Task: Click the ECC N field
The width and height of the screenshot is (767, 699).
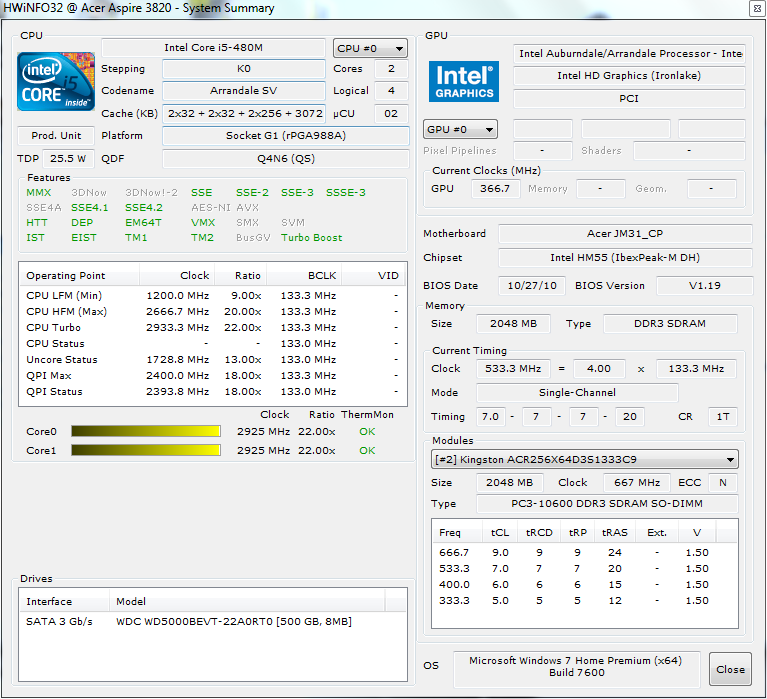Action: click(722, 482)
